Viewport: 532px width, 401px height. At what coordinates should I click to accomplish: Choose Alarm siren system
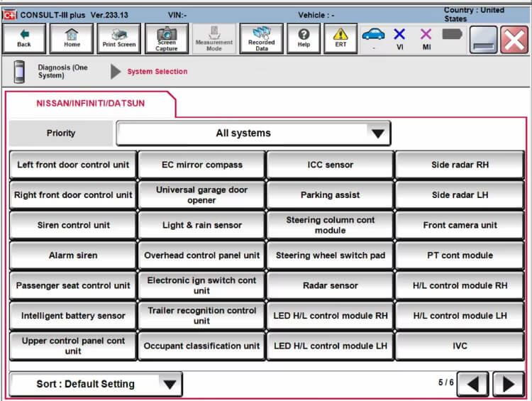[73, 256]
